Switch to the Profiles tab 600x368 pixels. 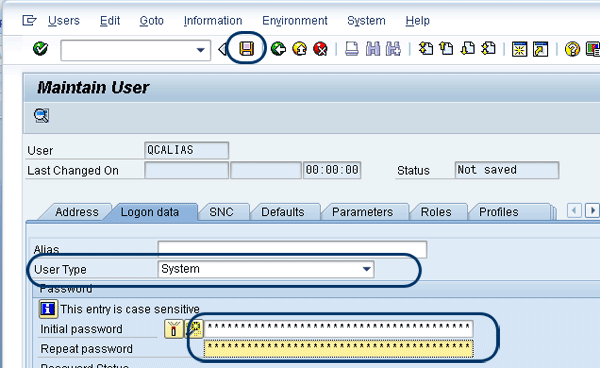pyautogui.click(x=499, y=212)
